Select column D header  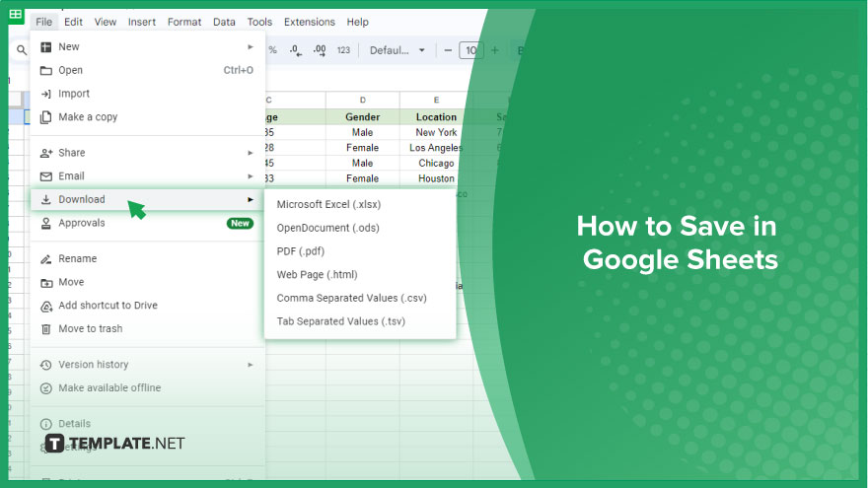363,101
